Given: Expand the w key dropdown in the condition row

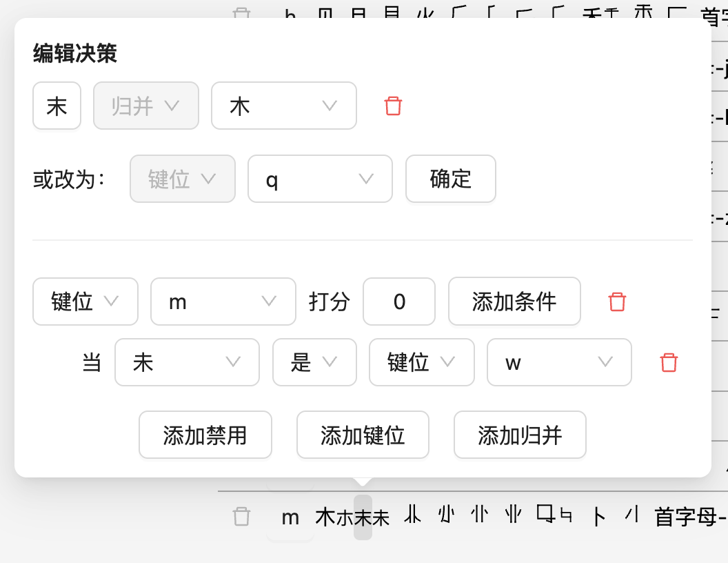Looking at the screenshot, I should click(558, 362).
